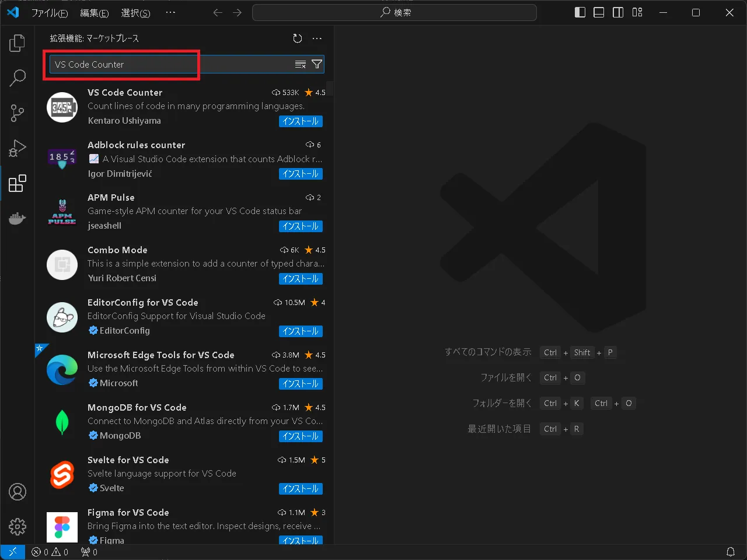Open the 選択(S) menu
Image resolution: width=747 pixels, height=560 pixels.
click(135, 12)
